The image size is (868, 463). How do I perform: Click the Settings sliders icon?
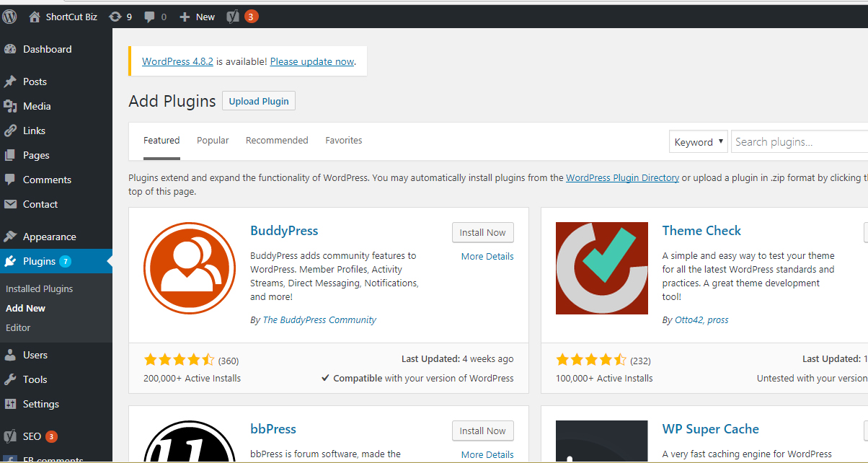click(x=10, y=404)
